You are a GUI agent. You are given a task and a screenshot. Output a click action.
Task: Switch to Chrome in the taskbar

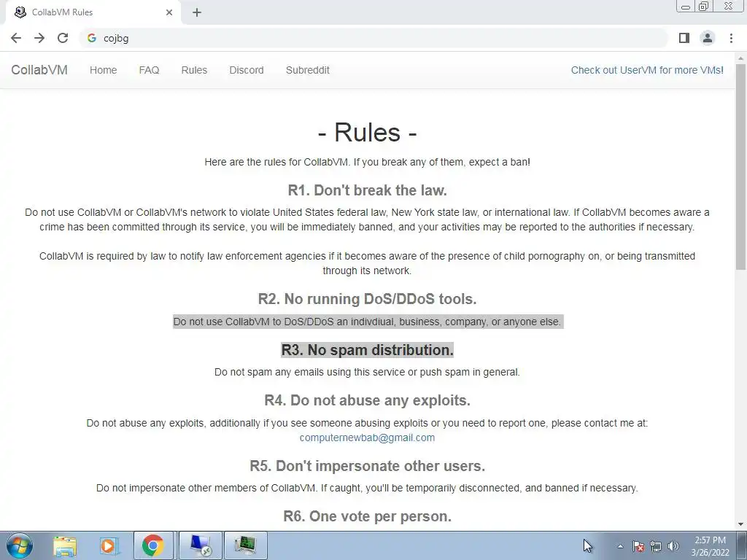[152, 545]
